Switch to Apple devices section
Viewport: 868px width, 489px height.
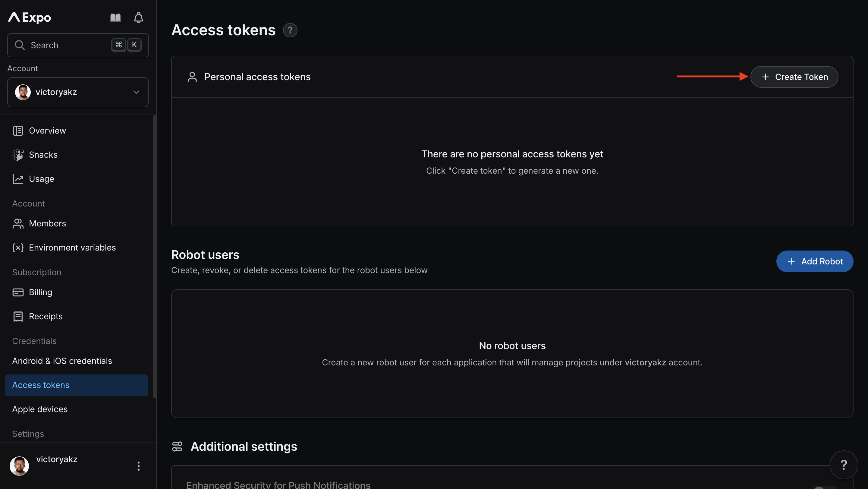tap(39, 409)
